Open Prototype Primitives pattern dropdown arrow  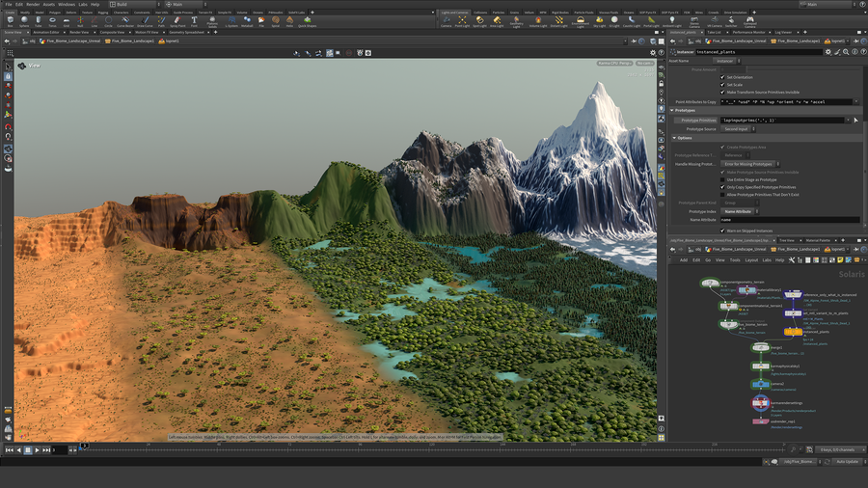[x=847, y=120]
